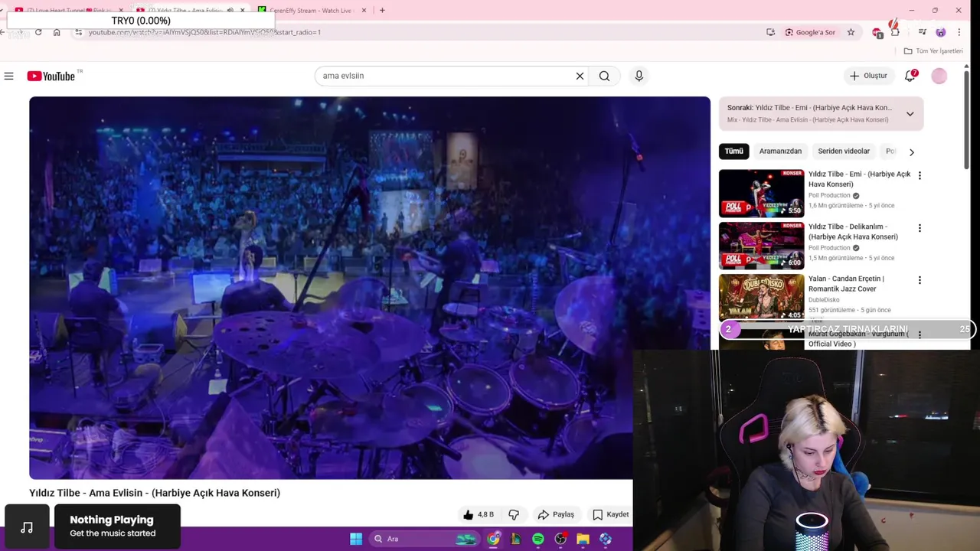Focus the browser address bar URL
This screenshot has height=551, width=980.
click(x=204, y=32)
